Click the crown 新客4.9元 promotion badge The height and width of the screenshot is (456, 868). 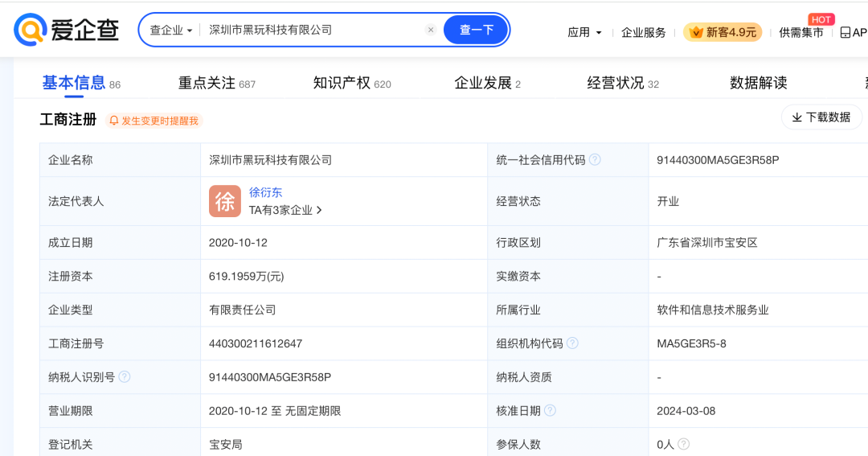[x=723, y=32]
